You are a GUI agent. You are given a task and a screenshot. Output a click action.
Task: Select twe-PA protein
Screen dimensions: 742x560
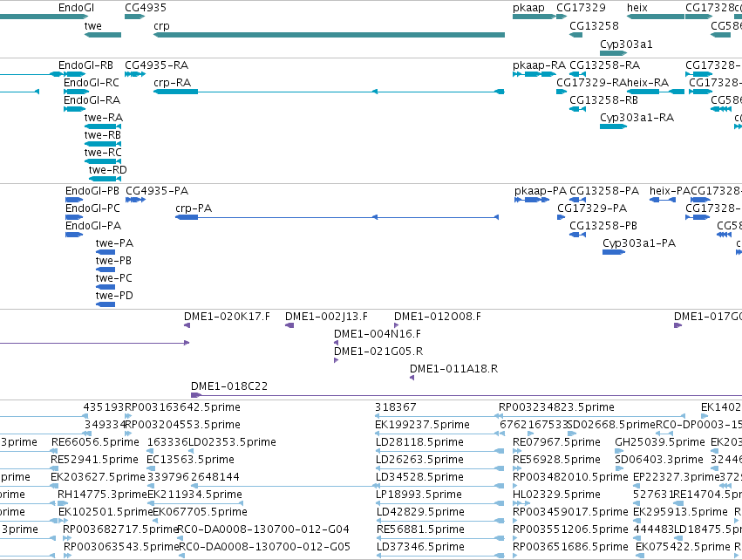pyautogui.click(x=106, y=252)
